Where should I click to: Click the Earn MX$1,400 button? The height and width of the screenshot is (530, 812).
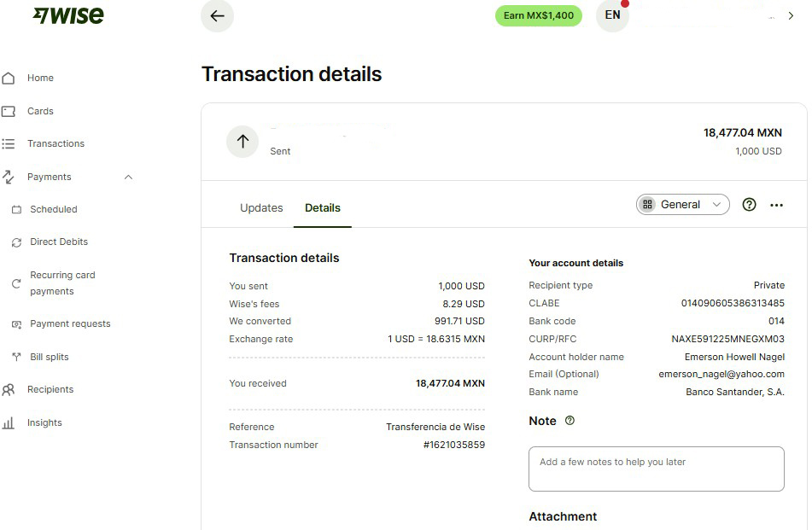click(538, 15)
